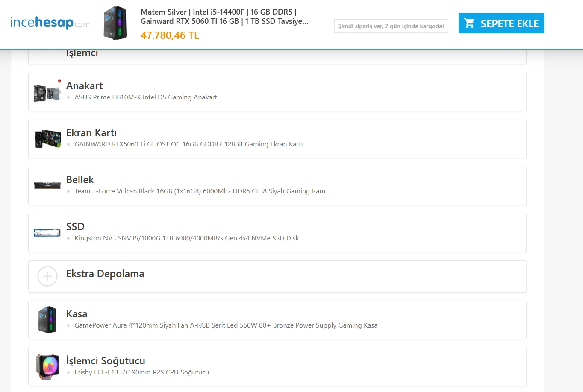Click the Ekran Kartı graphics card image
Screen dimensions: 583x392
click(x=47, y=138)
